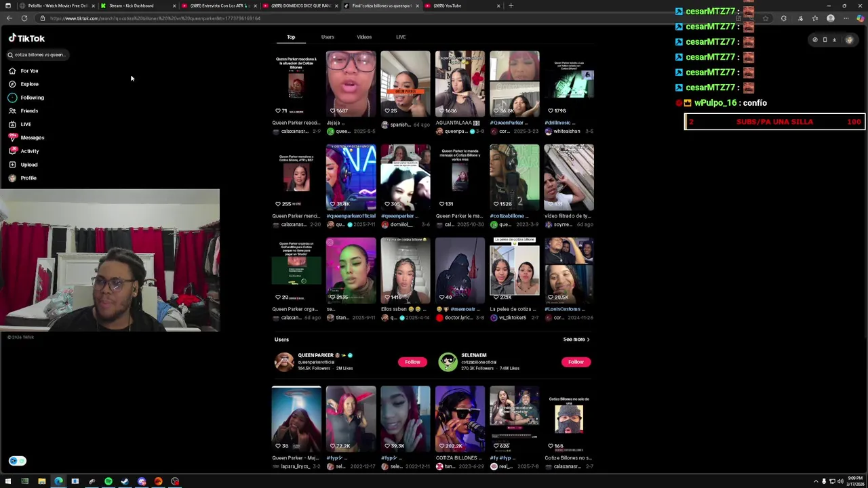Select the Videos search tab
Viewport: 868px width, 488px height.
[x=364, y=37]
